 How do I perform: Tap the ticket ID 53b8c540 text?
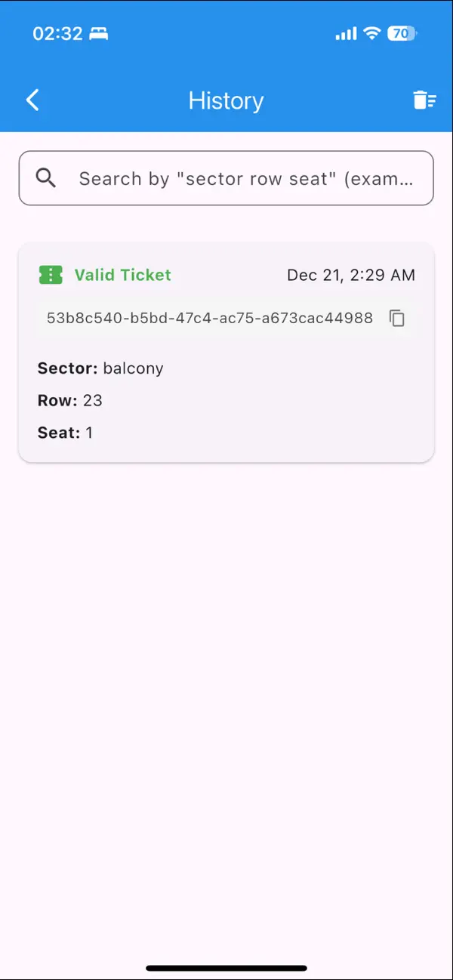coord(208,318)
